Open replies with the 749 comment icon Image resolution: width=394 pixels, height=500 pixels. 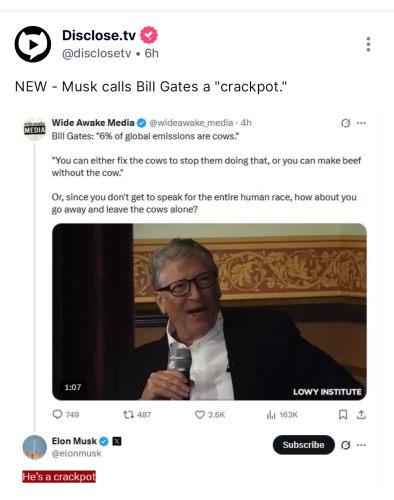pyautogui.click(x=57, y=414)
